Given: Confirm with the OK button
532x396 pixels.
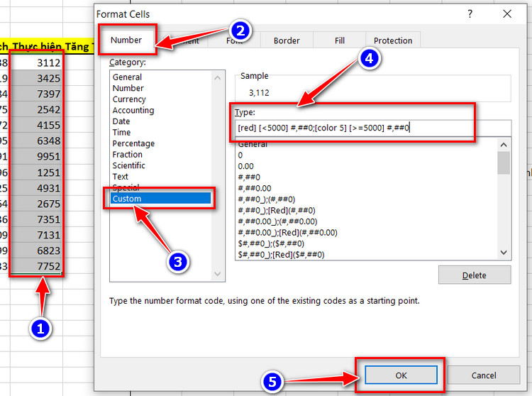Looking at the screenshot, I should coord(401,375).
